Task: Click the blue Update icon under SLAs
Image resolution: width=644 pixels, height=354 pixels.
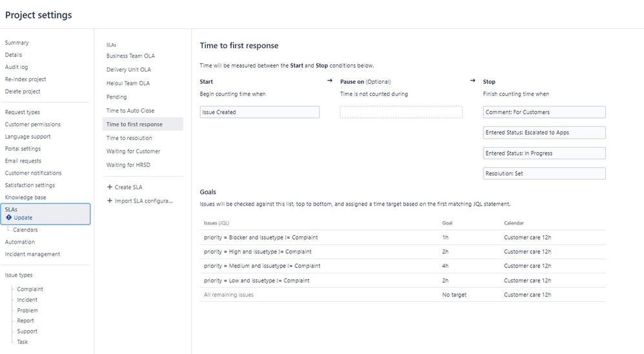Action: [x=8, y=217]
